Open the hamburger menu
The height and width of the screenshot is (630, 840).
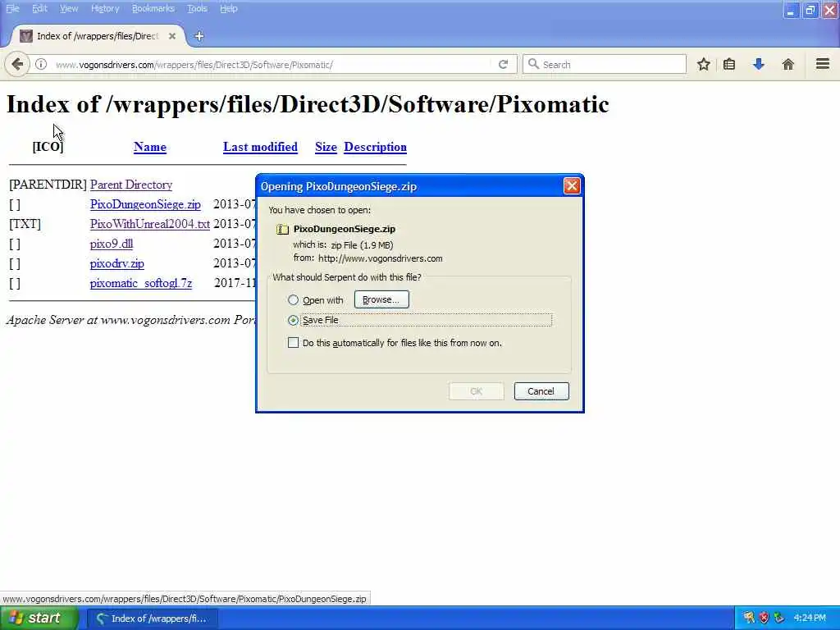pos(823,64)
